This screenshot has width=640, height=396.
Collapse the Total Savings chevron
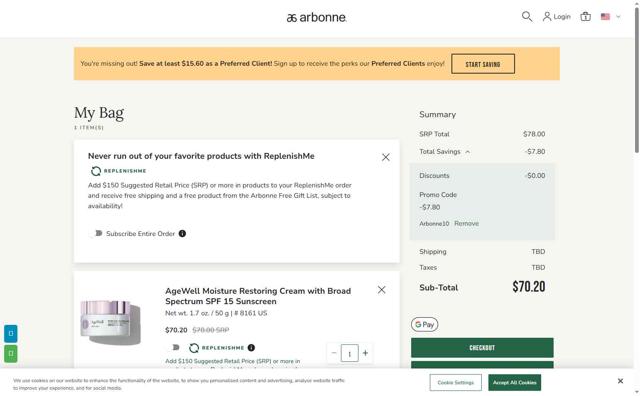click(468, 152)
